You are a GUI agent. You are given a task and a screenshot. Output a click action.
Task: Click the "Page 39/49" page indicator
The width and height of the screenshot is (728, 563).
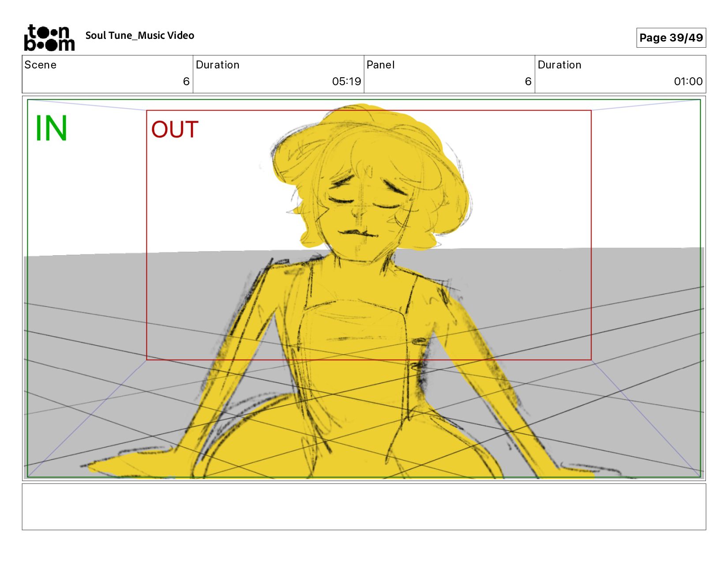(x=671, y=38)
